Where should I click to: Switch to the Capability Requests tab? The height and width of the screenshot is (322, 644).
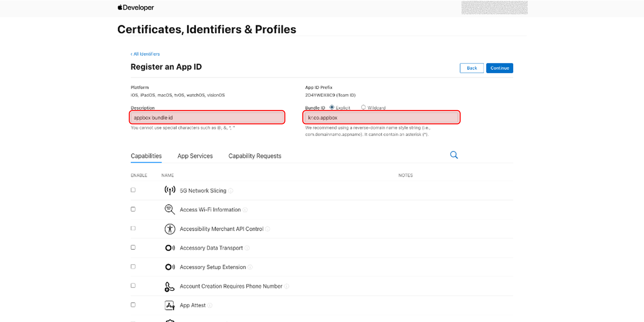point(255,156)
